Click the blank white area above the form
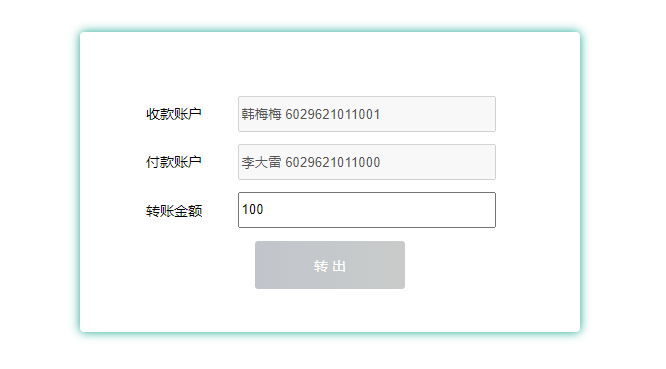 330,64
